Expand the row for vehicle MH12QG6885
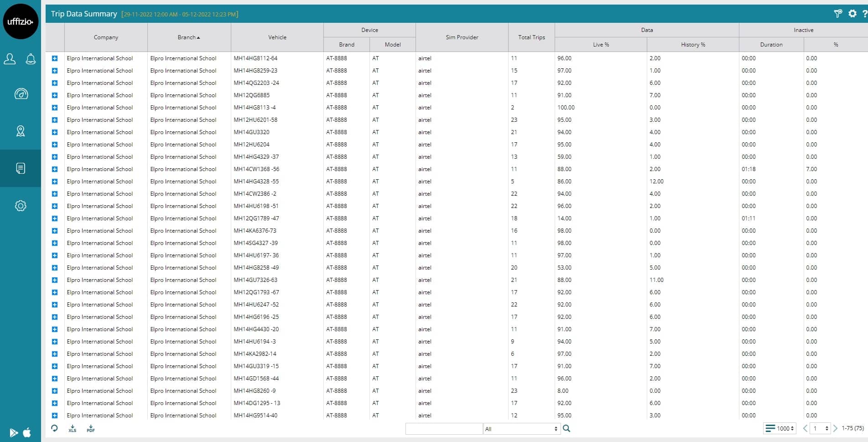Screen dimensions: 868x442 tap(55, 95)
